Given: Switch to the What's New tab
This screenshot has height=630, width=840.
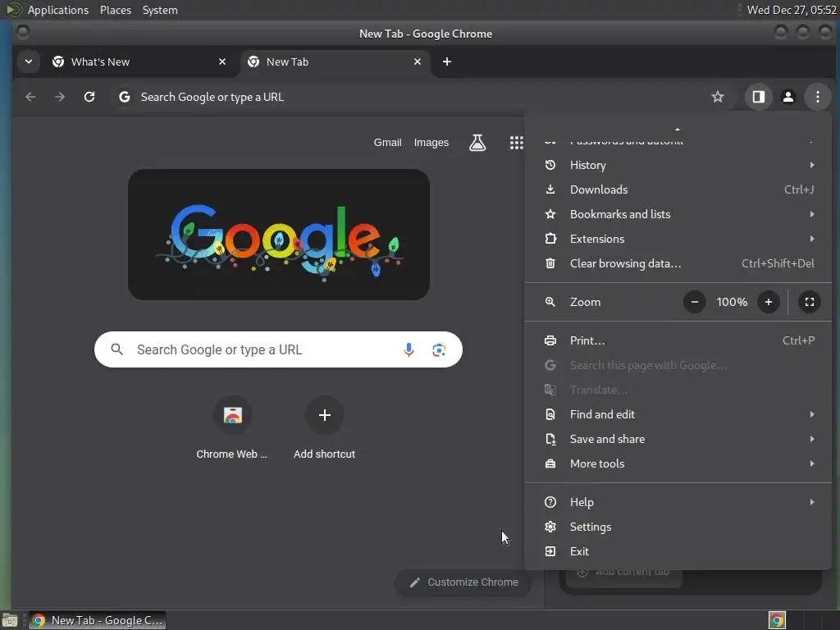Looking at the screenshot, I should (139, 62).
